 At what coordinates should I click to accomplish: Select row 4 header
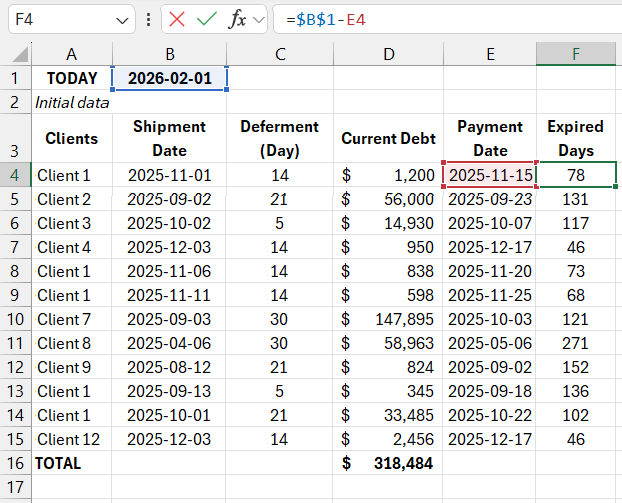point(15,175)
